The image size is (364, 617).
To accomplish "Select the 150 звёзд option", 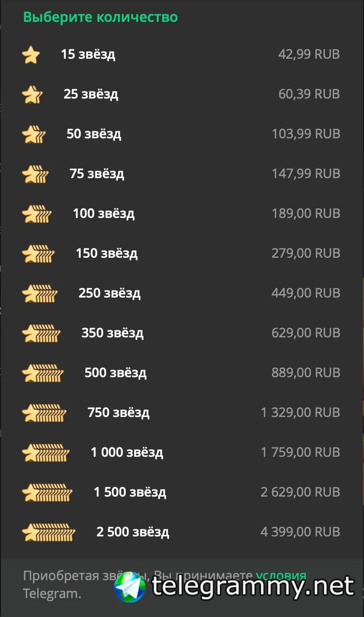I will 106,253.
